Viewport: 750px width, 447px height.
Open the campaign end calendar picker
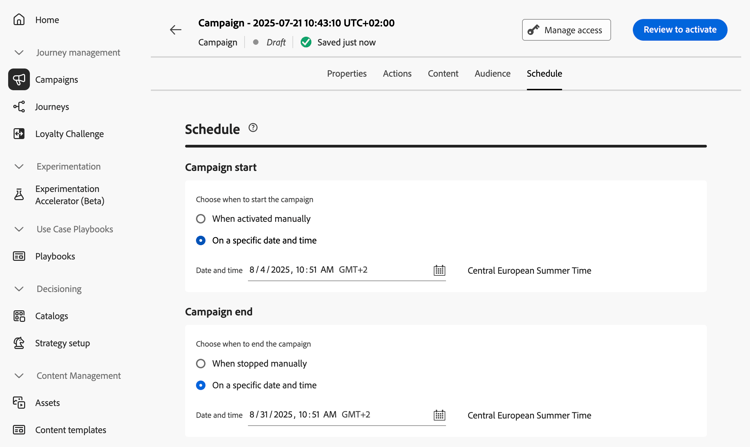pos(439,415)
